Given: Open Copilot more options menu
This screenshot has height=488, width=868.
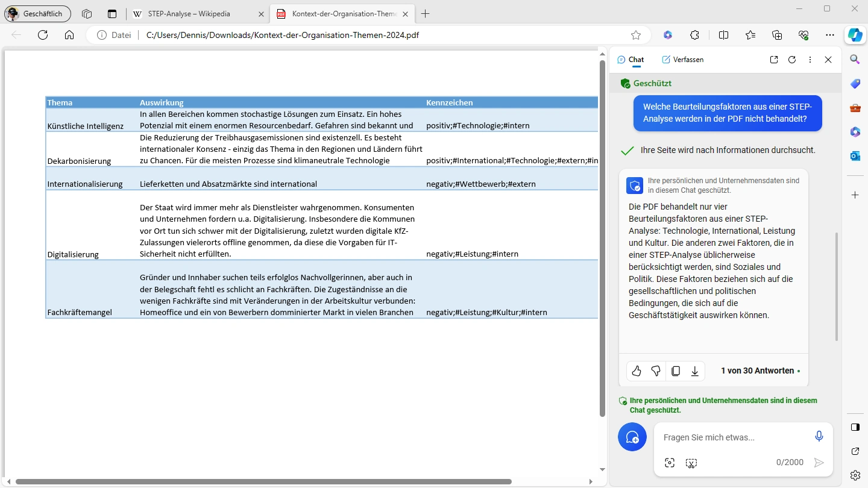Looking at the screenshot, I should pyautogui.click(x=810, y=60).
